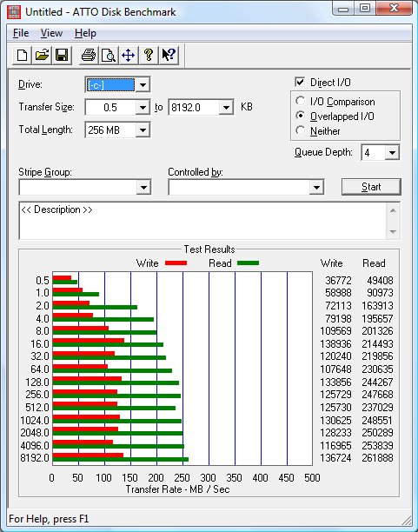Open the Help menu

click(85, 33)
